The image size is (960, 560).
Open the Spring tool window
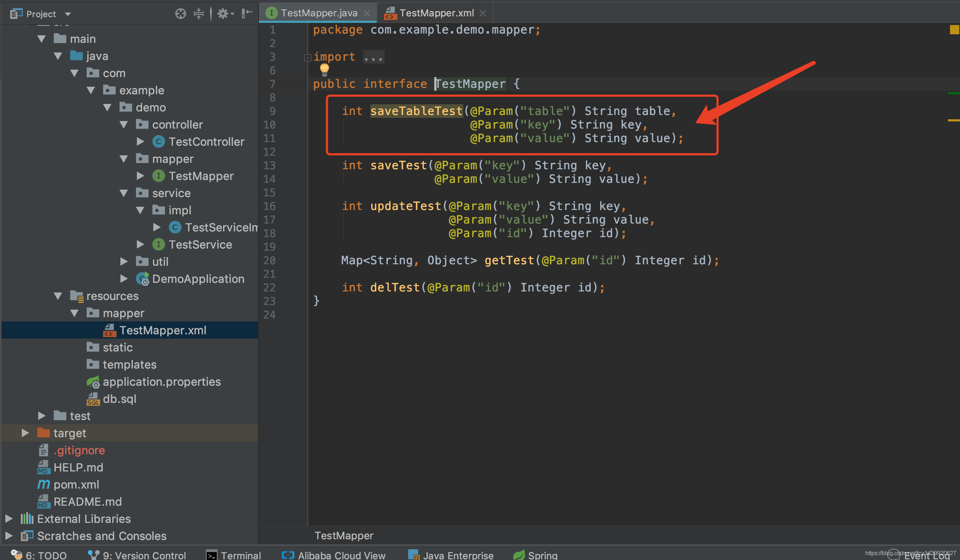click(535, 555)
